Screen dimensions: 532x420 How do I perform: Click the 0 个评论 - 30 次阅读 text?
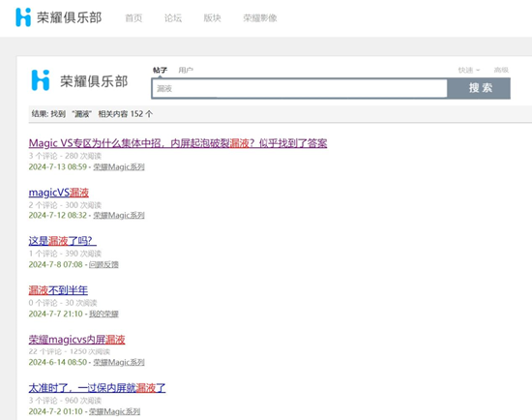(x=63, y=303)
